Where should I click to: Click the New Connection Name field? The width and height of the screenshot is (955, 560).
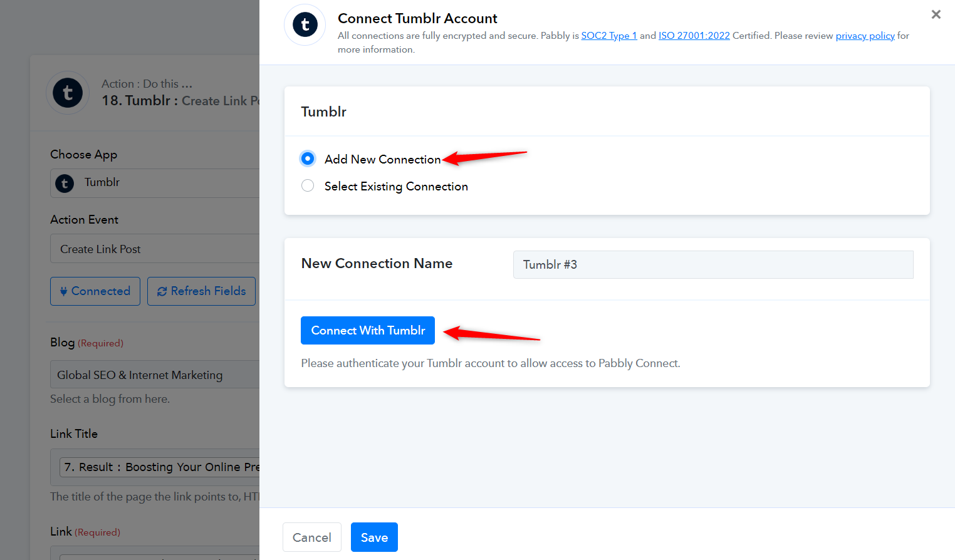(713, 264)
